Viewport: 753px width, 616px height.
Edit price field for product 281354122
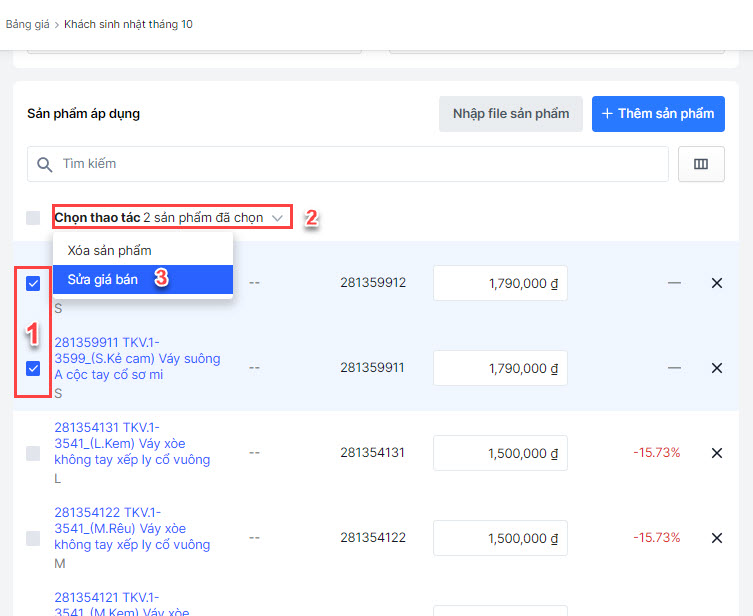500,538
